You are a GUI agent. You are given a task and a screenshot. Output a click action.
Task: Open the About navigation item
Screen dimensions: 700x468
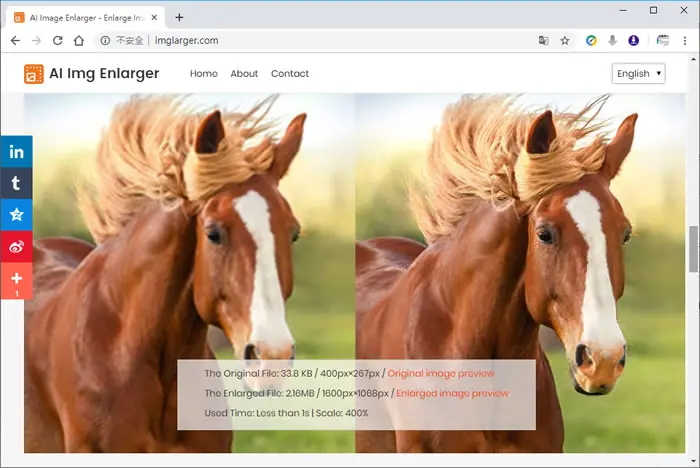point(244,74)
